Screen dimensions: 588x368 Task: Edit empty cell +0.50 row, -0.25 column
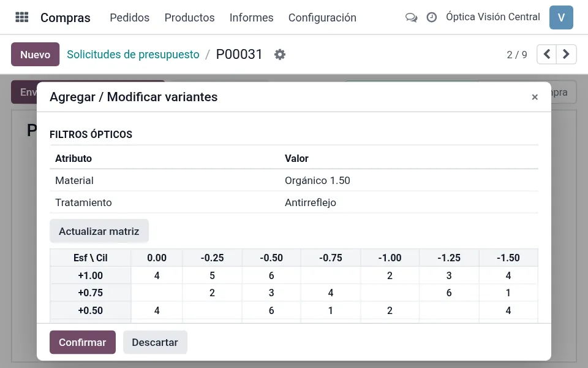[x=213, y=310]
